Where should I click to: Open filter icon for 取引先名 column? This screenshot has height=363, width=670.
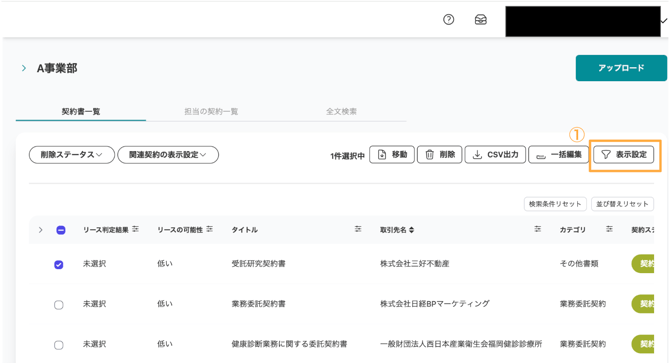pos(538,229)
